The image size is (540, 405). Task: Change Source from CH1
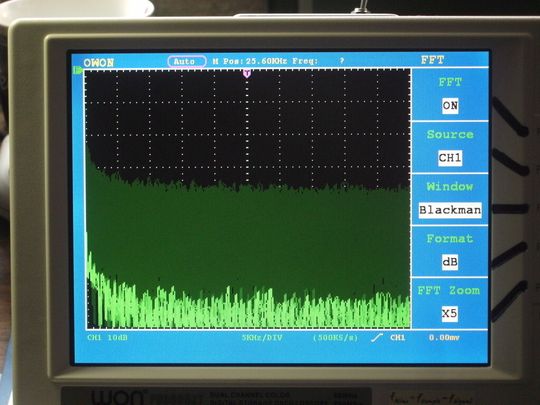pyautogui.click(x=450, y=158)
